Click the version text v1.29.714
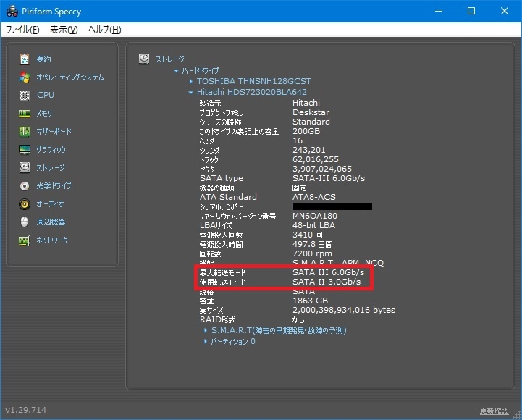The height and width of the screenshot is (420, 522). tap(25, 410)
